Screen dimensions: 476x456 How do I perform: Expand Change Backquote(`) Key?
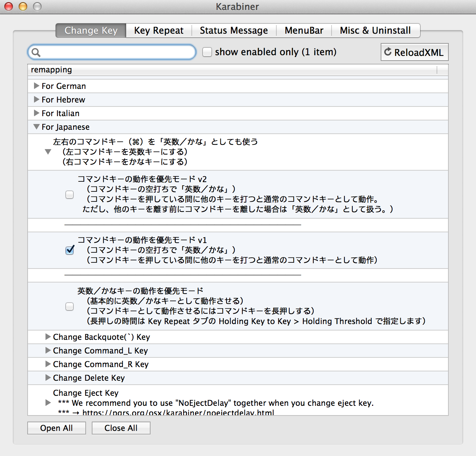coord(48,337)
